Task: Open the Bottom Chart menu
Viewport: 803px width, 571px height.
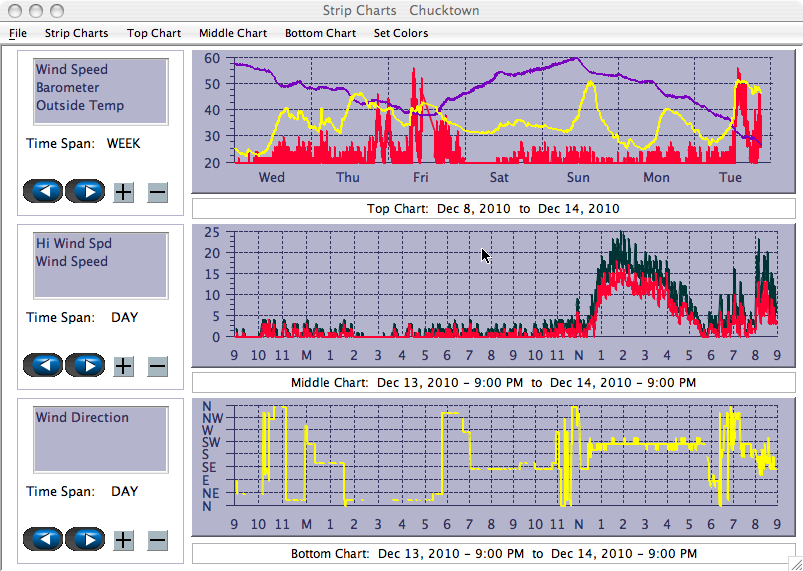Action: point(320,33)
